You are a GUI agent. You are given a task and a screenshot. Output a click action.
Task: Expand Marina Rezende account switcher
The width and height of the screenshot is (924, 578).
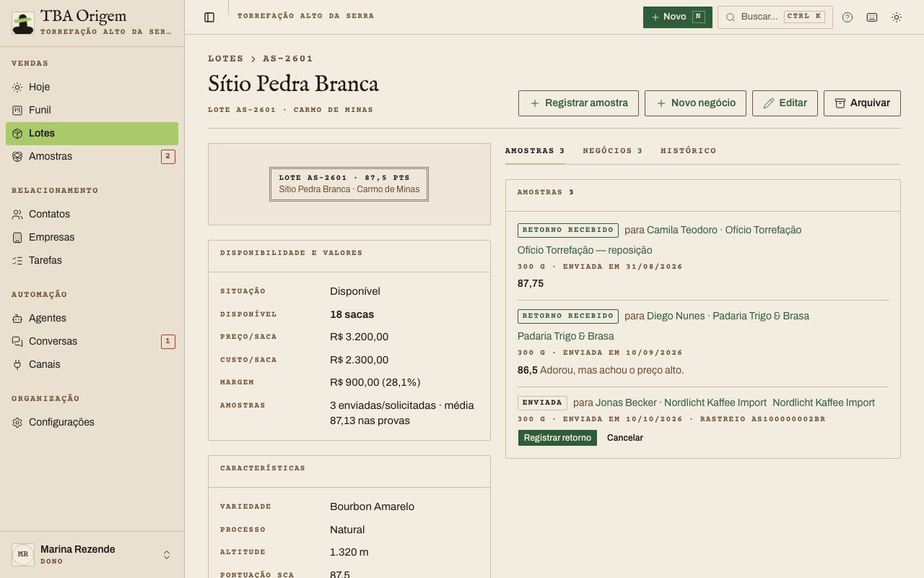click(x=92, y=555)
